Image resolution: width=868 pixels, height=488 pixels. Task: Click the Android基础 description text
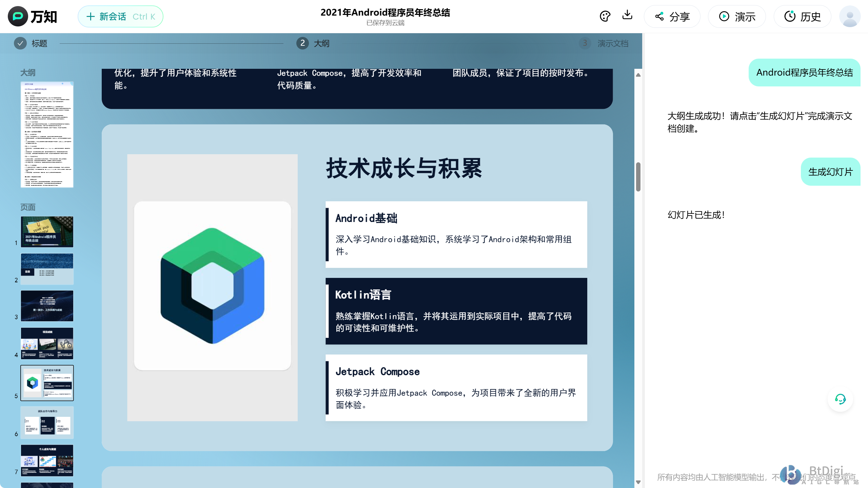pyautogui.click(x=453, y=245)
